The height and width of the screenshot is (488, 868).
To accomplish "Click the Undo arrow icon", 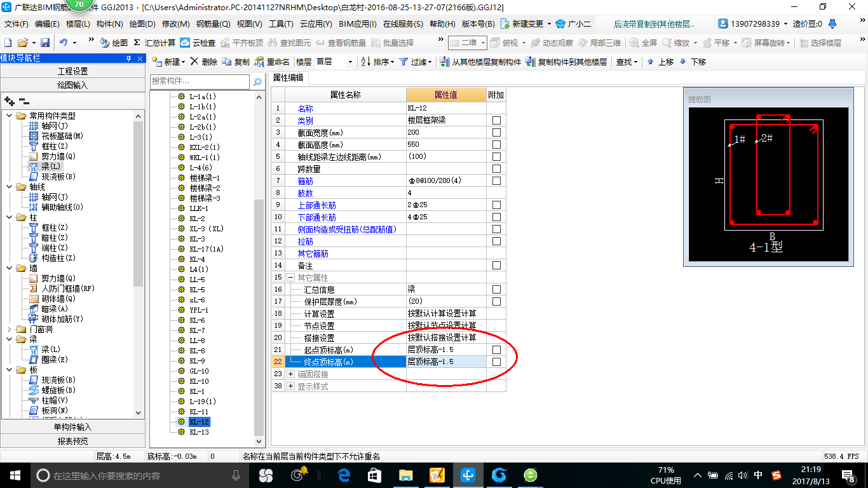I will pos(64,43).
